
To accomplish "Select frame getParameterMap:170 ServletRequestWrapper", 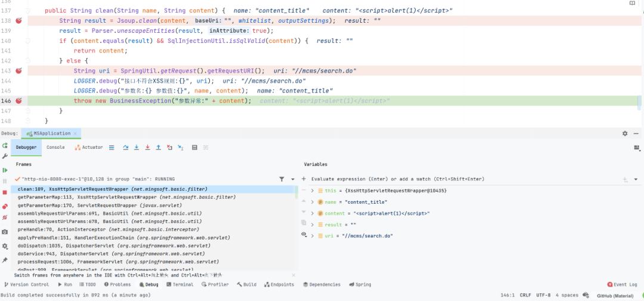I will pos(153,205).
